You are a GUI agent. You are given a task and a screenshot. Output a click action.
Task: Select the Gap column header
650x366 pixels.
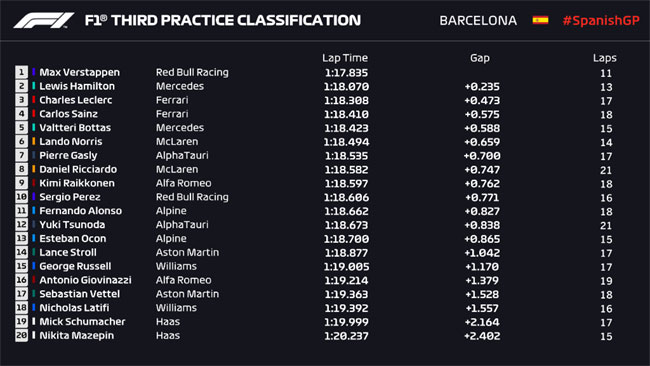point(480,58)
